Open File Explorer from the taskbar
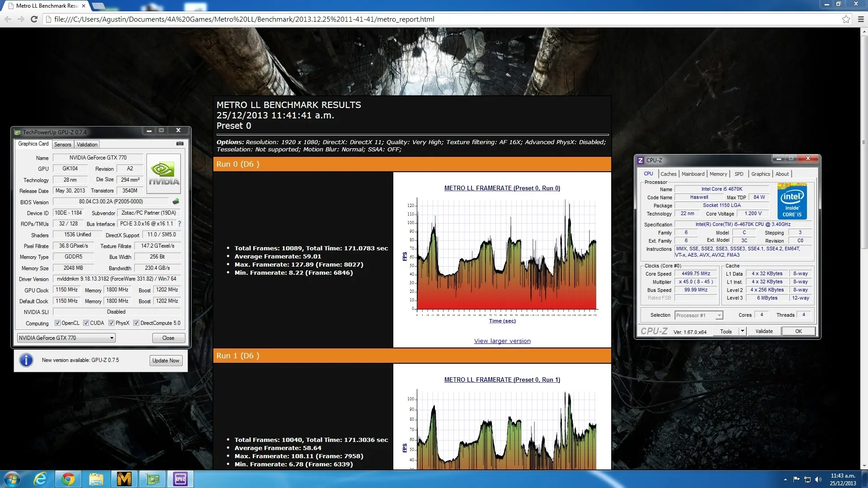 point(96,479)
